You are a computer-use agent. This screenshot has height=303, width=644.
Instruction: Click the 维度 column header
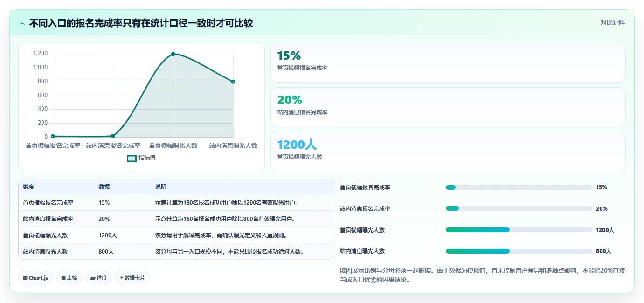28,187
